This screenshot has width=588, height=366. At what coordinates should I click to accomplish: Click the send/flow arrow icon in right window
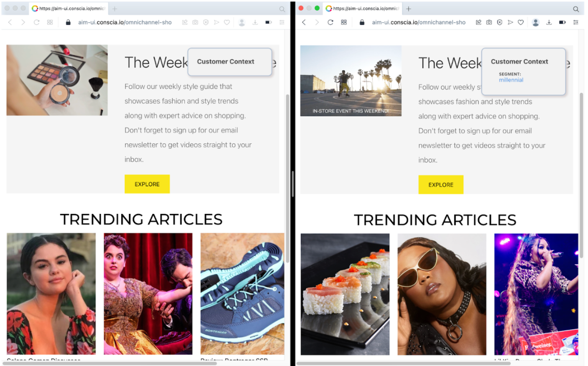pyautogui.click(x=510, y=22)
